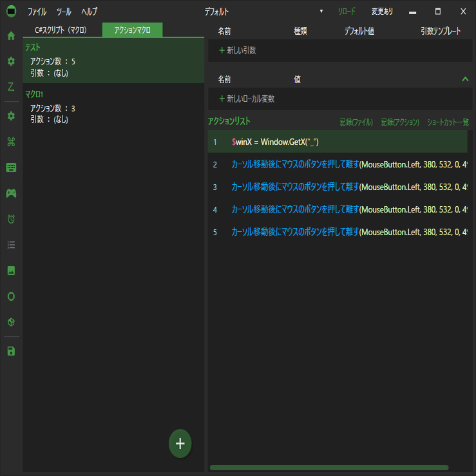Click the floppy disk save icon
The width and height of the screenshot is (476, 476).
click(x=11, y=351)
